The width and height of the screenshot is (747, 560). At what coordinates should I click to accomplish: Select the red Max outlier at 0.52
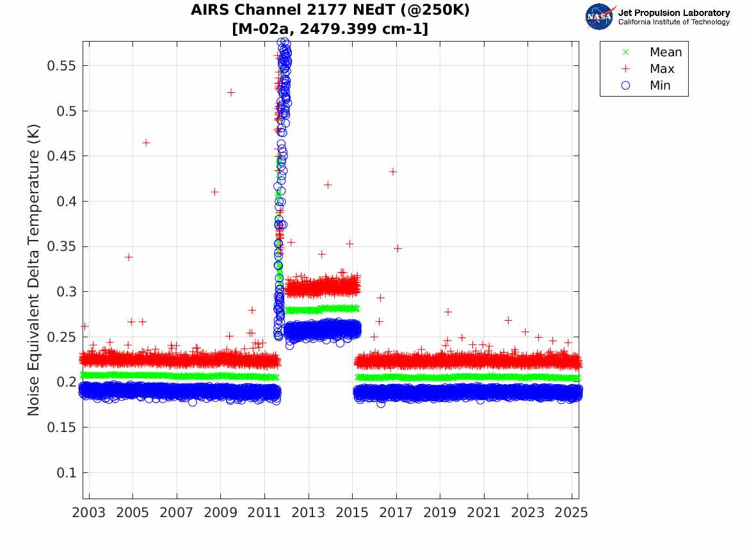[x=230, y=93]
